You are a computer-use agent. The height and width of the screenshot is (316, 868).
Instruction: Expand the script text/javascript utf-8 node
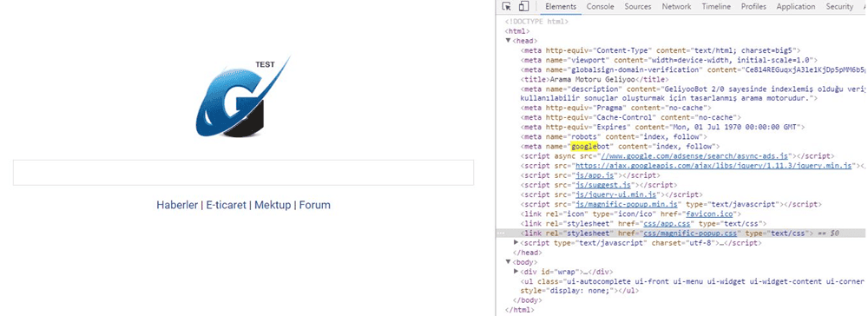tap(516, 242)
